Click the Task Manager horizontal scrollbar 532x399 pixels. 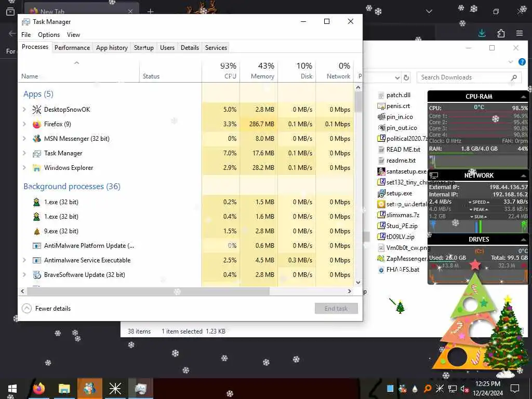(148, 291)
